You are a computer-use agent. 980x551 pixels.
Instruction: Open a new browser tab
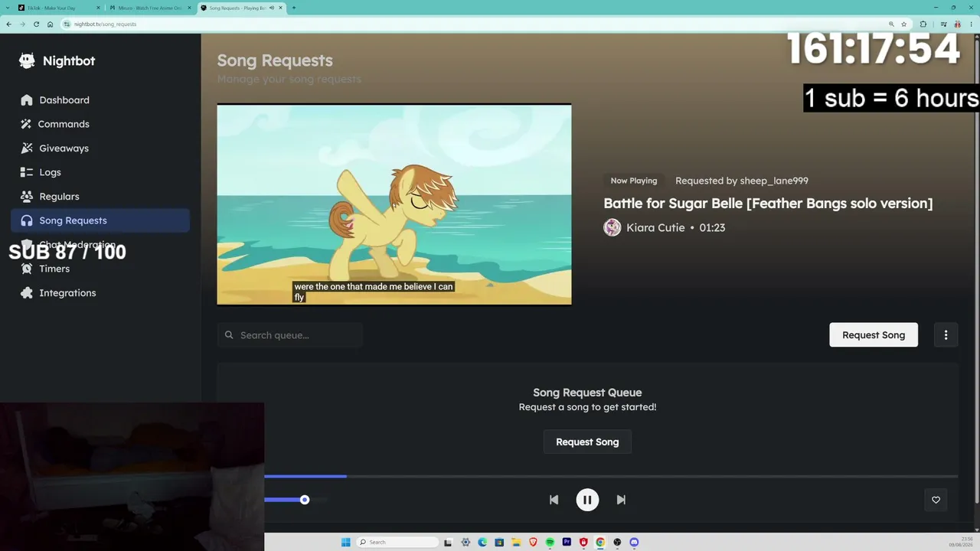[x=294, y=8]
